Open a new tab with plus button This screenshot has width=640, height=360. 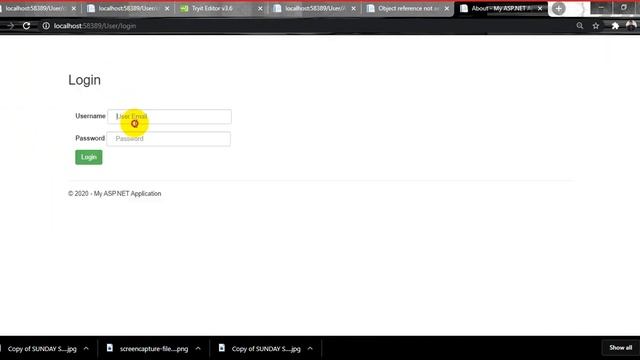coord(558,9)
